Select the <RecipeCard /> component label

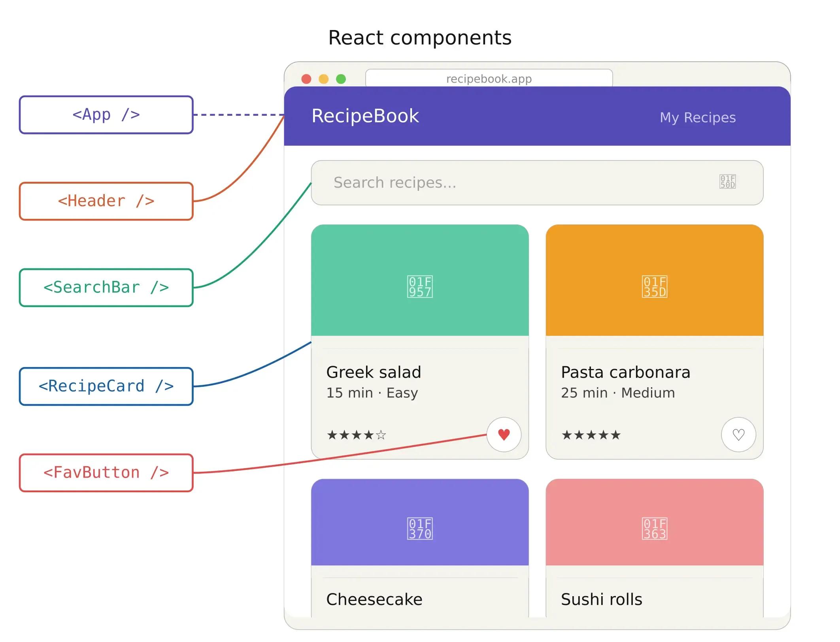tap(106, 386)
